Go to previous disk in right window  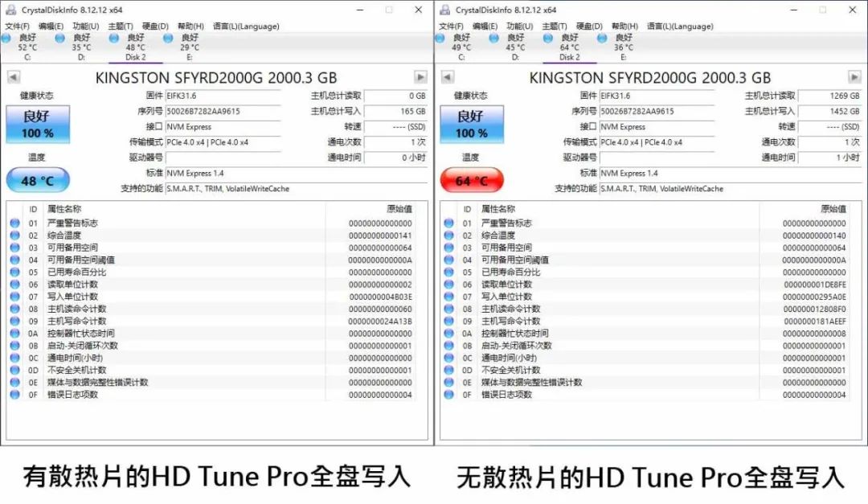tap(448, 77)
